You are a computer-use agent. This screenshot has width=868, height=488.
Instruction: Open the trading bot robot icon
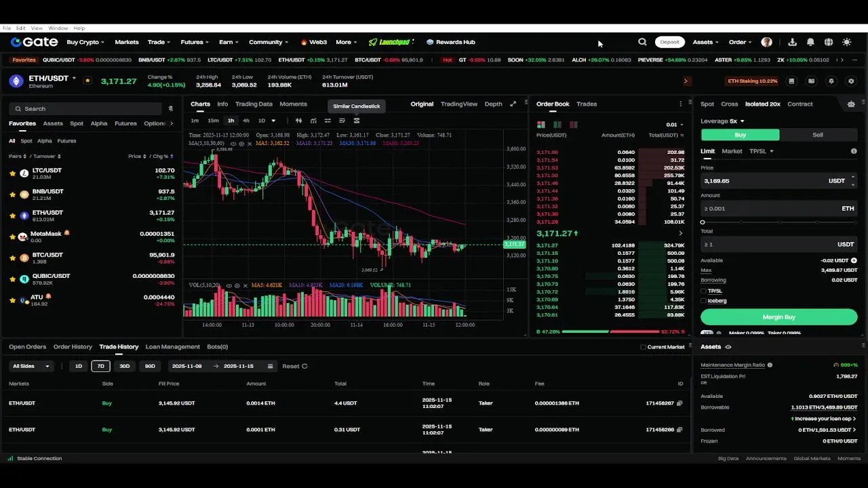851,104
